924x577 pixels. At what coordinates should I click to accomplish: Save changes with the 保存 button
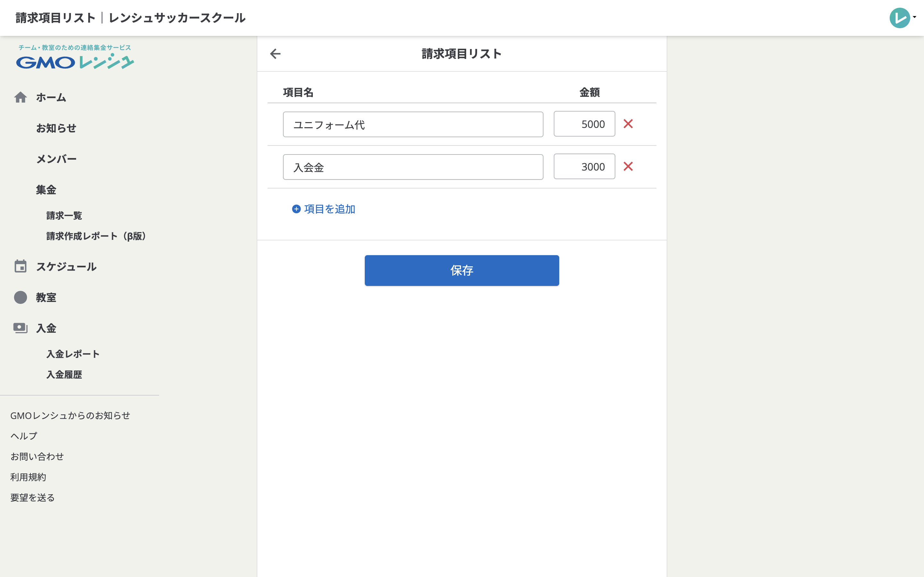pyautogui.click(x=461, y=270)
